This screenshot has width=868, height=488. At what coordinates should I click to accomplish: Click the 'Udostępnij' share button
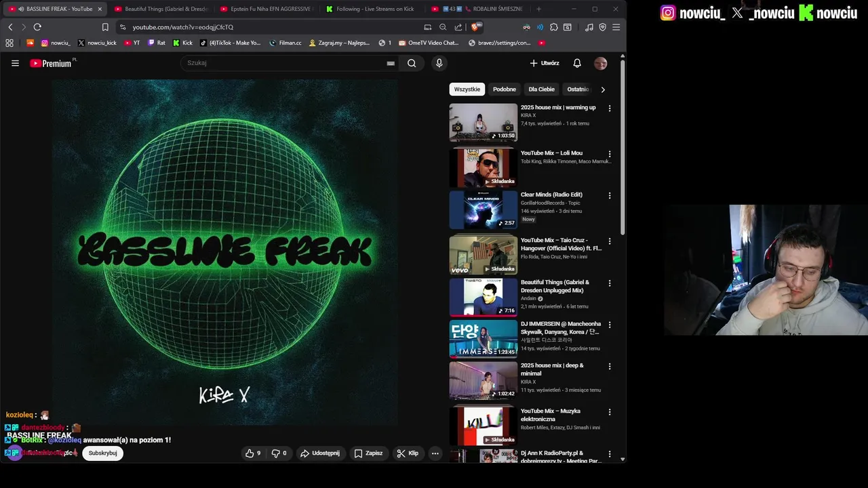[320, 453]
